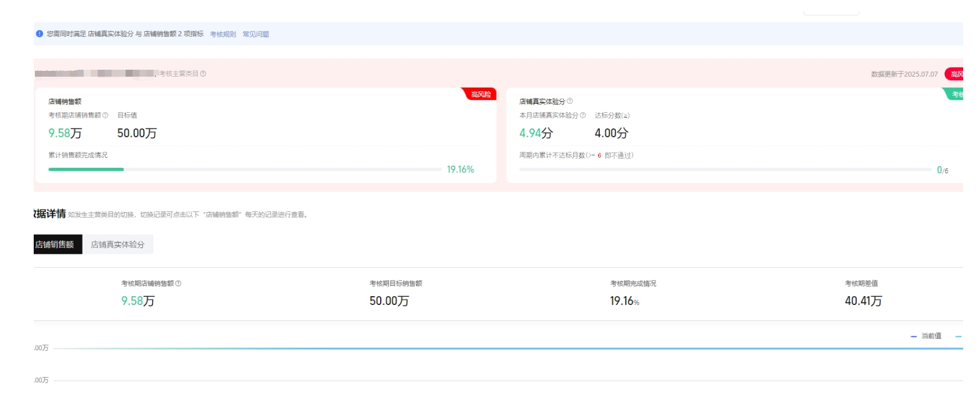The height and width of the screenshot is (402, 980).
Task: Click help icon beside 店铺真实体验分 card title
Action: tap(570, 101)
